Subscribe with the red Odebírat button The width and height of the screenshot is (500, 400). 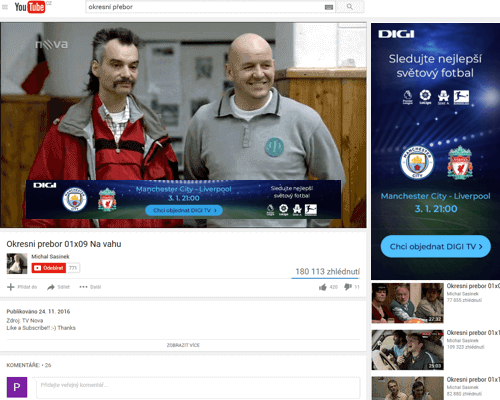pyautogui.click(x=49, y=268)
